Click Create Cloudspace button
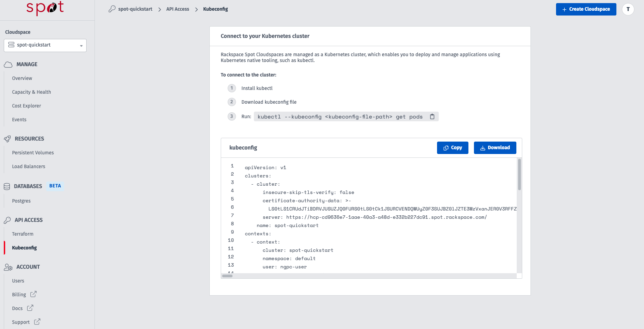 [x=586, y=9]
